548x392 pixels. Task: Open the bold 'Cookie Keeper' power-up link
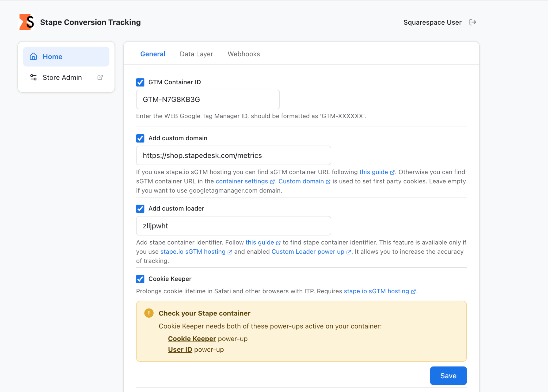(192, 339)
